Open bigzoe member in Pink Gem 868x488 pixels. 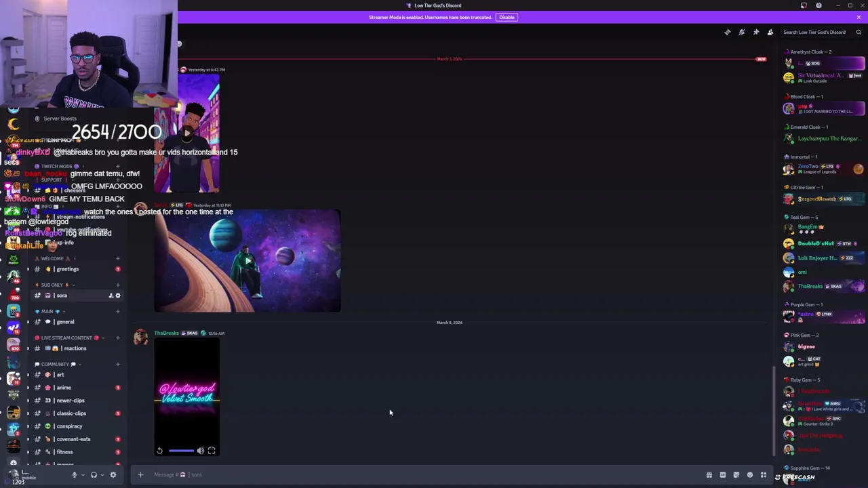824,347
